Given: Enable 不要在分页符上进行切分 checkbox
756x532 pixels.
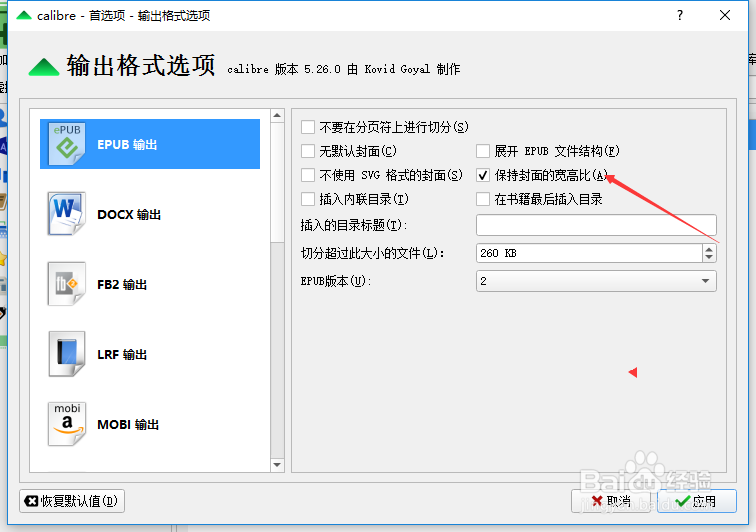Looking at the screenshot, I should (308, 127).
